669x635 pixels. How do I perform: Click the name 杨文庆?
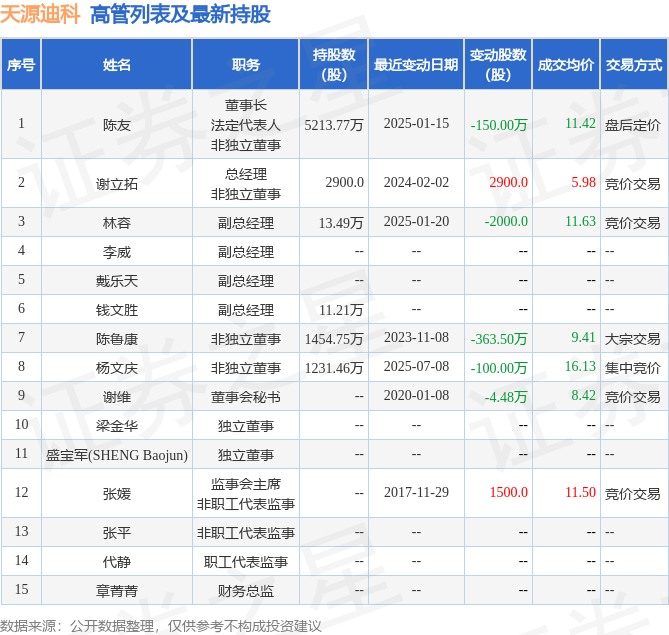click(x=116, y=368)
